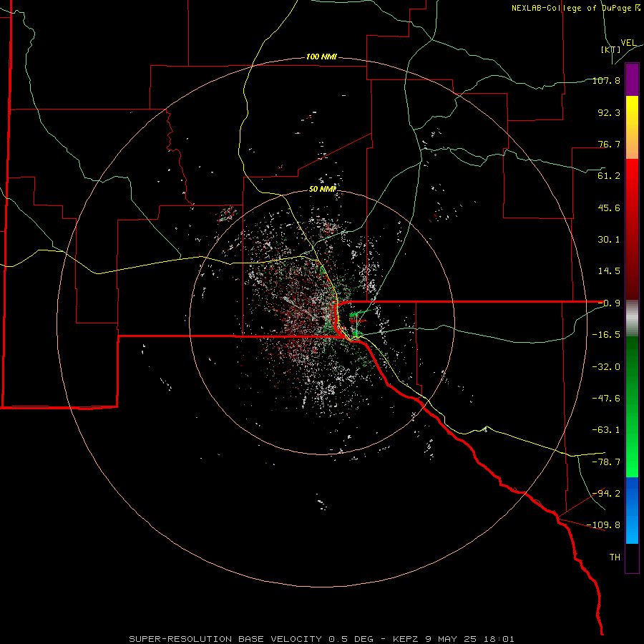Click the 61.2 velocity scale value
Viewport: 644px width, 644px height.
pyautogui.click(x=609, y=176)
